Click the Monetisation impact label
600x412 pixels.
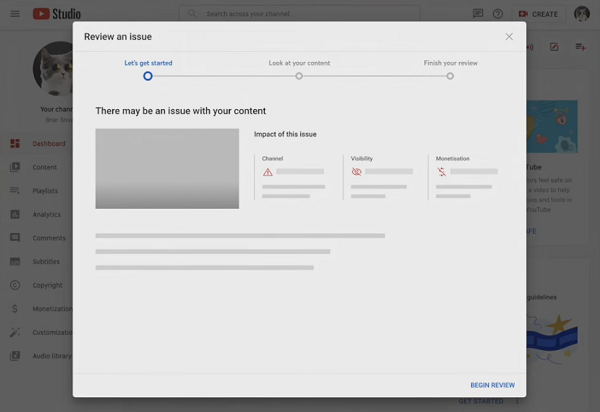(452, 158)
